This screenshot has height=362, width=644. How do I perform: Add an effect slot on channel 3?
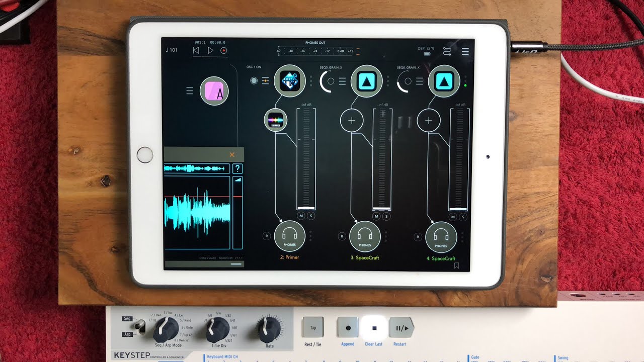click(352, 121)
